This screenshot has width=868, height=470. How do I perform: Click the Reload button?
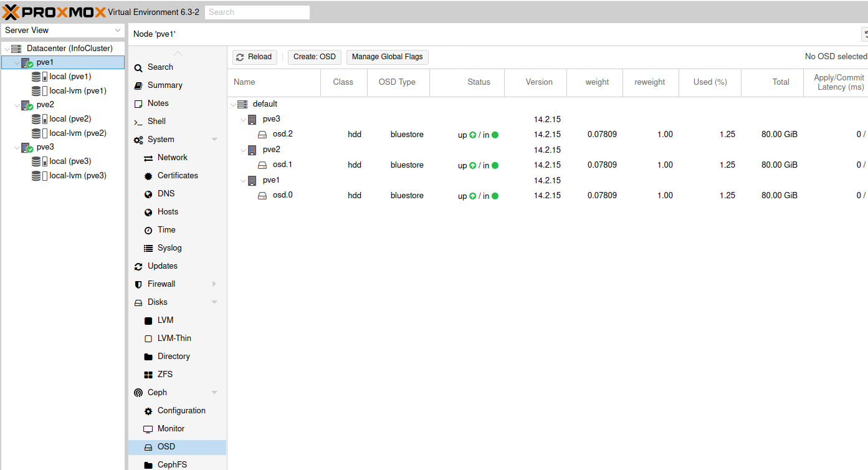(254, 57)
